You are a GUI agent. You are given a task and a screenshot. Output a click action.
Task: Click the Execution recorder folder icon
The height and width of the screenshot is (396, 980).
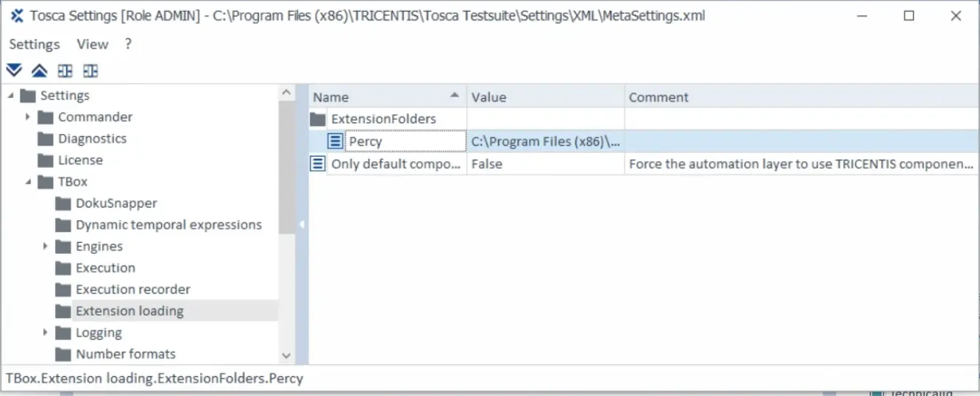click(x=63, y=289)
